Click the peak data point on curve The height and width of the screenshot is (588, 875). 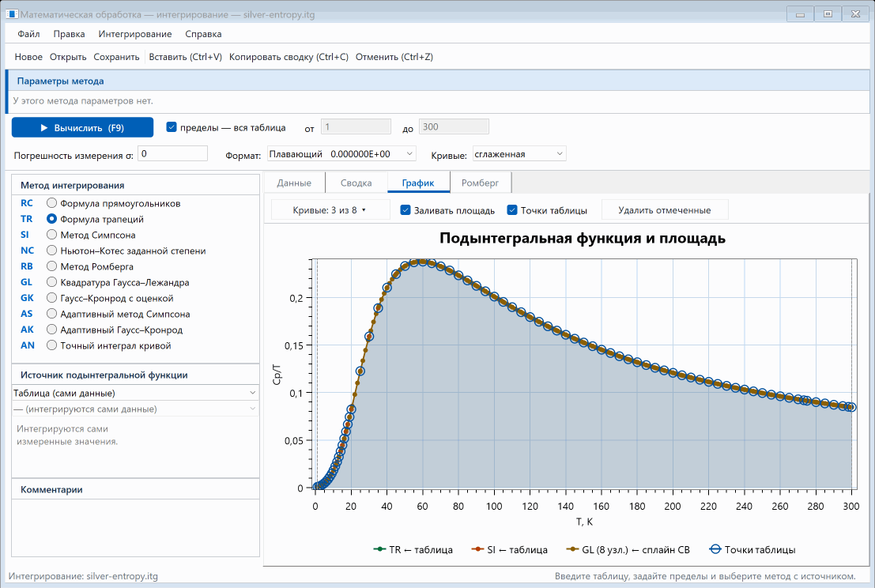[x=422, y=261]
